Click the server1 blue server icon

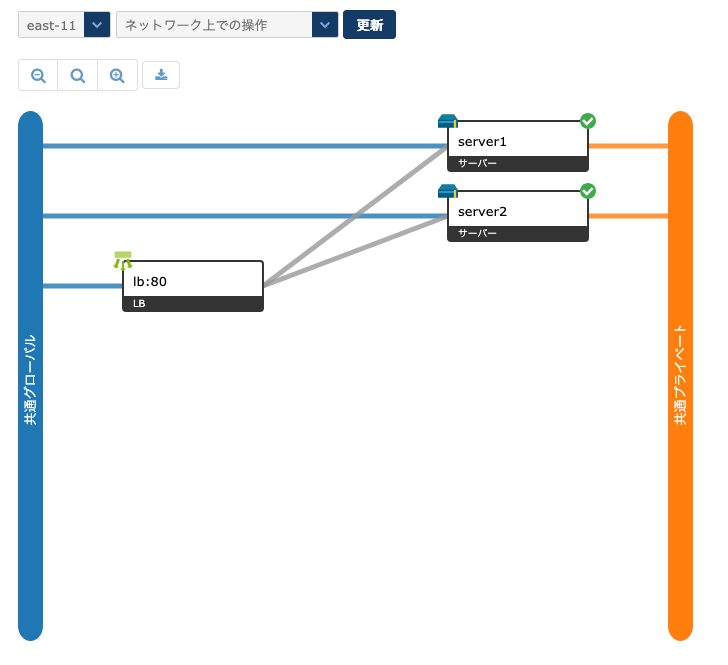pos(447,121)
